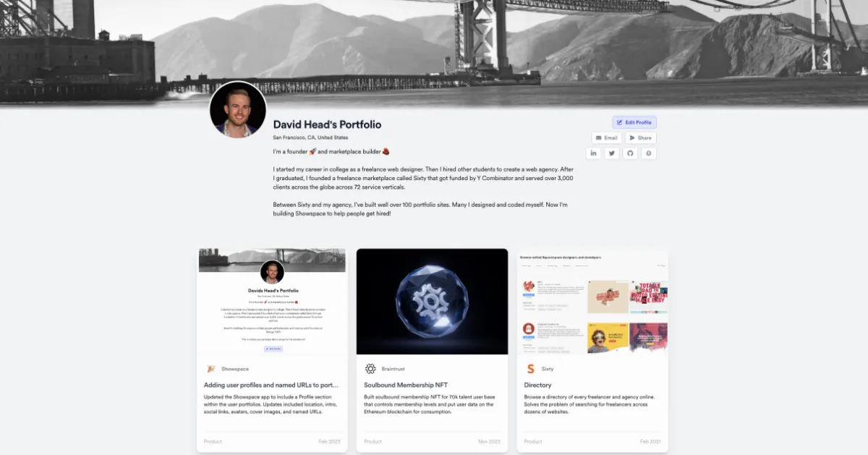Click David Head's profile avatar photo
Screen dimensions: 868x455
[238, 109]
